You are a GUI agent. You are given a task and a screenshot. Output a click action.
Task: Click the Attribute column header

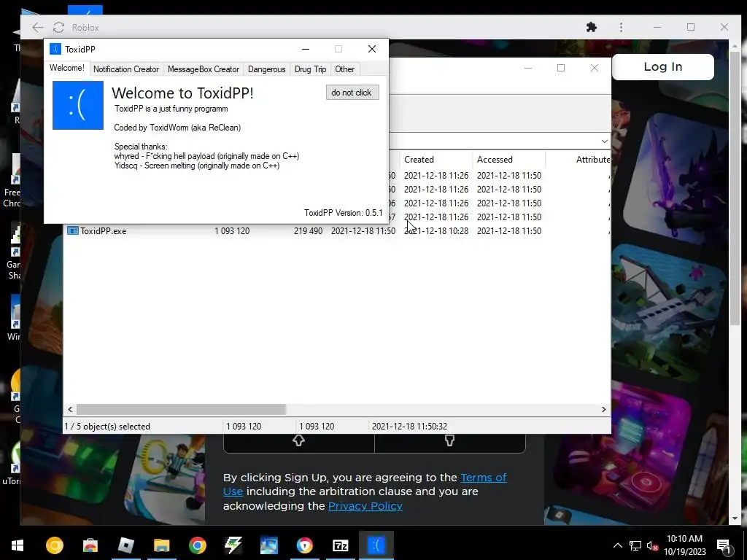pos(592,160)
